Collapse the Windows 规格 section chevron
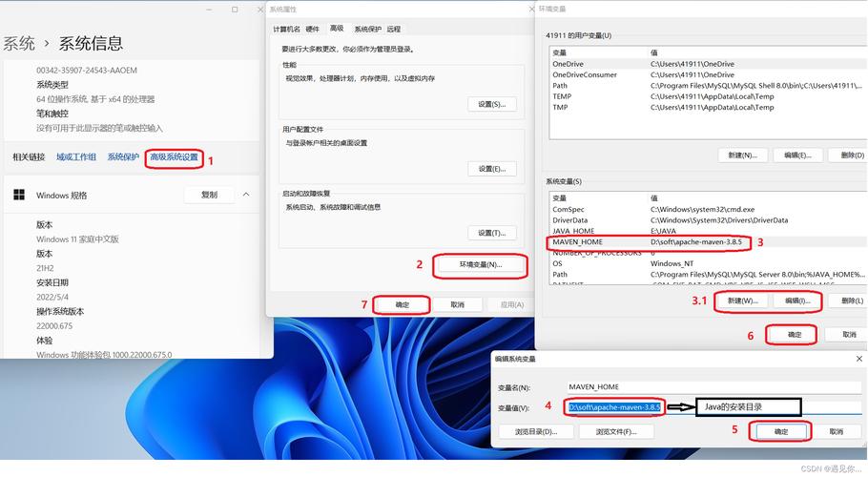868x477 pixels. pyautogui.click(x=246, y=195)
